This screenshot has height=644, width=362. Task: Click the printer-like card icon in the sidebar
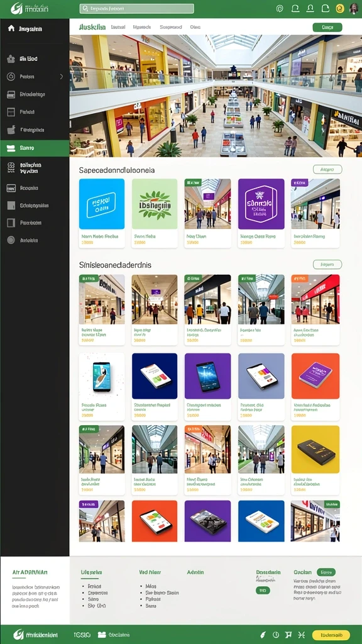(11, 94)
